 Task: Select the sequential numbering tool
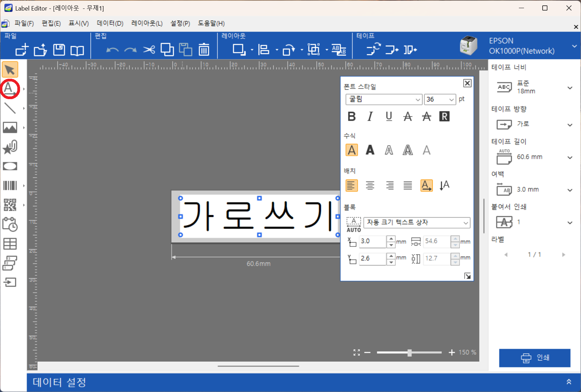10,263
